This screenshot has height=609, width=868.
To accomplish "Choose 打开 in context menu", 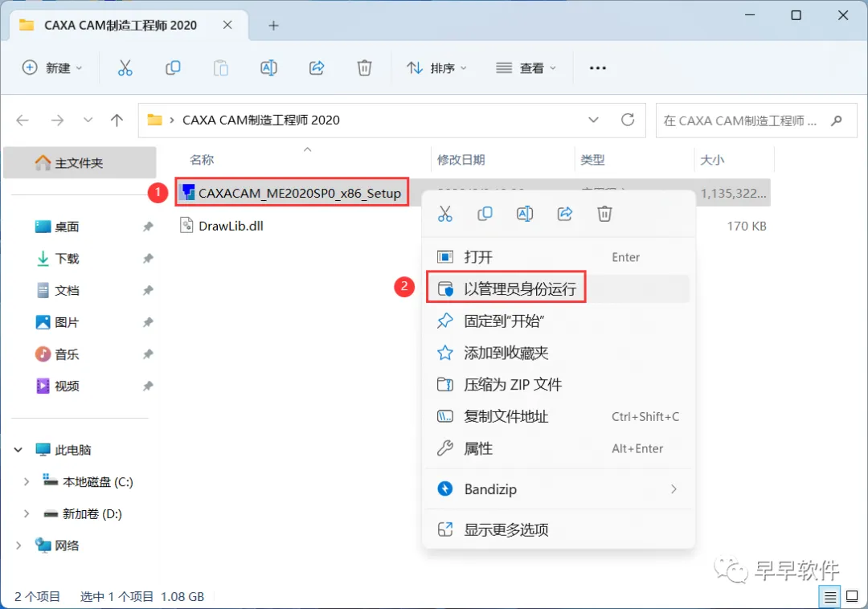I will point(558,257).
